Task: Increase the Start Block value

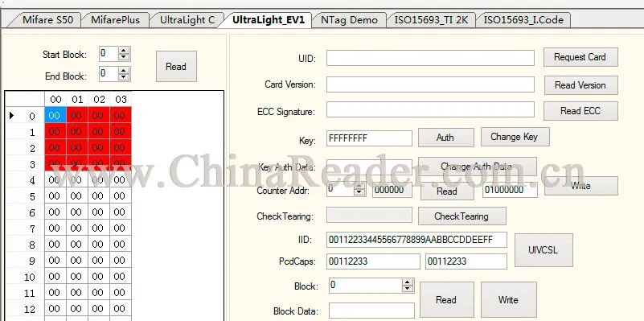Action: click(124, 50)
